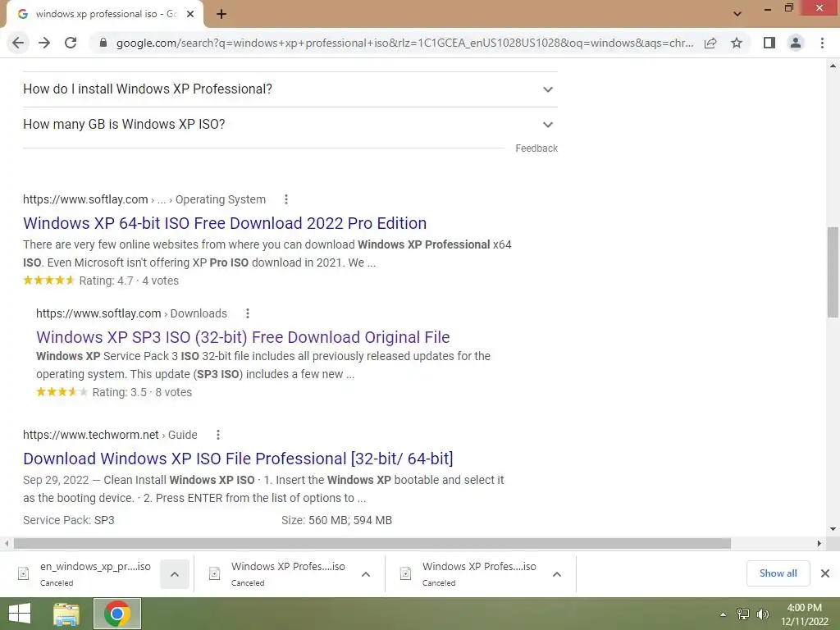Click the Rating: 3.5 · 8 votes text
This screenshot has height=630, width=840.
pyautogui.click(x=142, y=392)
